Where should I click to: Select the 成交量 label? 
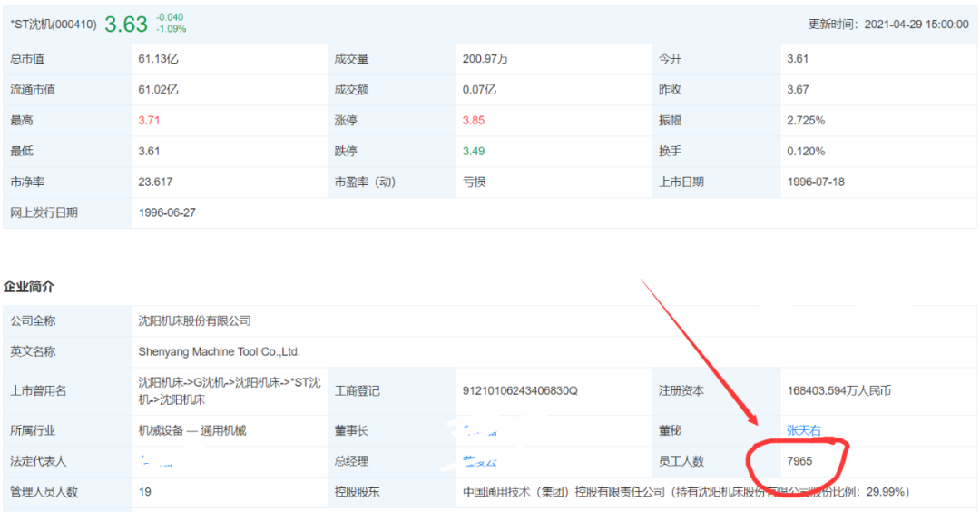pos(351,59)
